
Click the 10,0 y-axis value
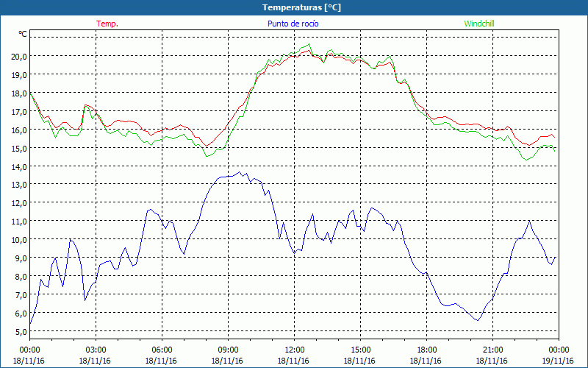(x=19, y=240)
